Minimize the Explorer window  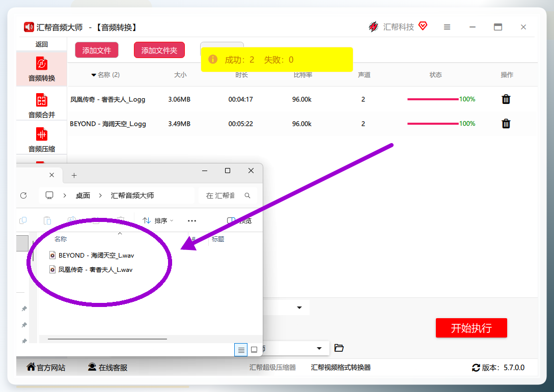[x=205, y=171]
